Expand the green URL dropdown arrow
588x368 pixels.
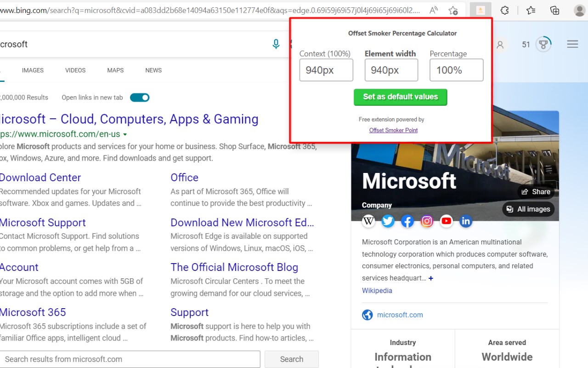[x=125, y=134]
